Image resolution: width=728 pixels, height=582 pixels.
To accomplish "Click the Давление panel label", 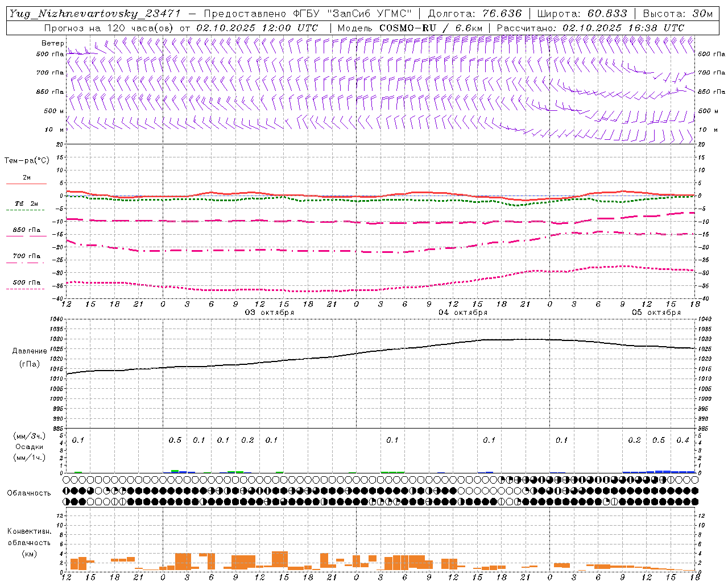I will (x=30, y=351).
